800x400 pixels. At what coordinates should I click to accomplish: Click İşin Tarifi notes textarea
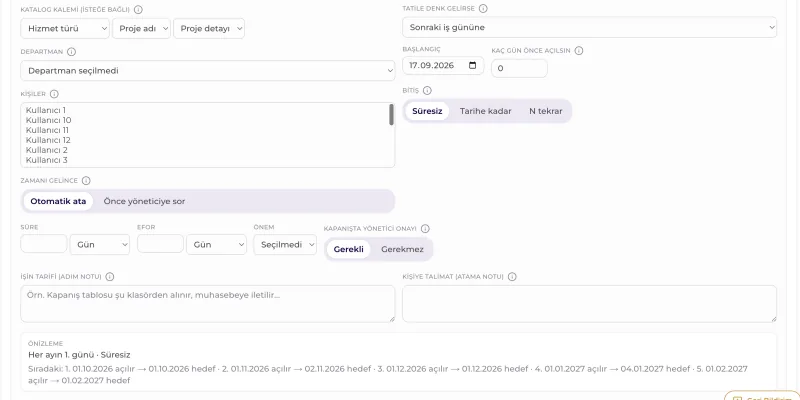click(208, 304)
